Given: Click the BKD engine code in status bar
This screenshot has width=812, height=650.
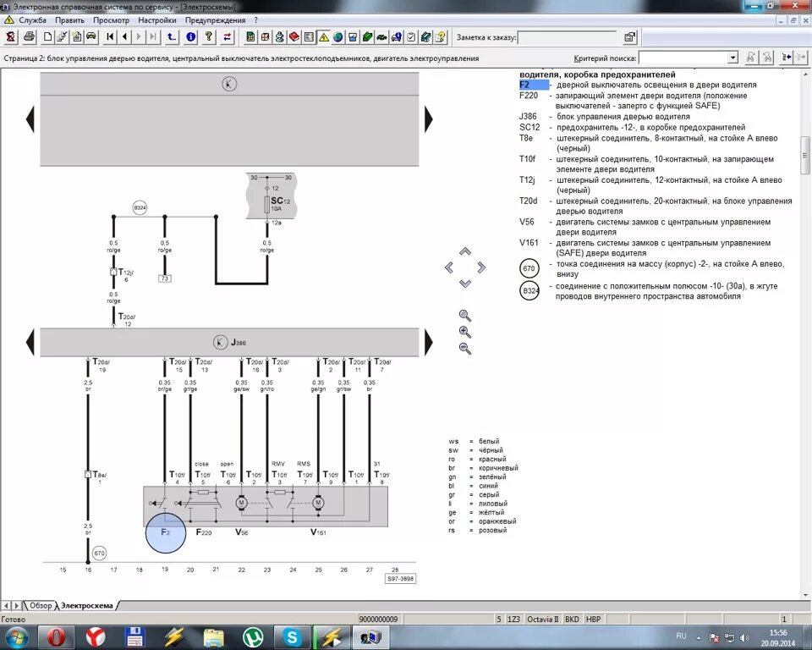Looking at the screenshot, I should [x=572, y=619].
